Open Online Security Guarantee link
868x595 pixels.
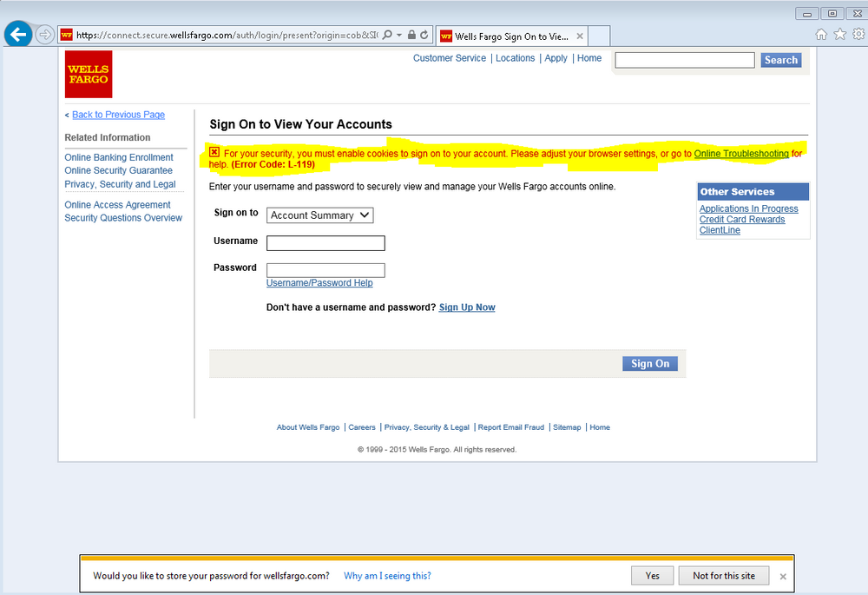tap(118, 170)
